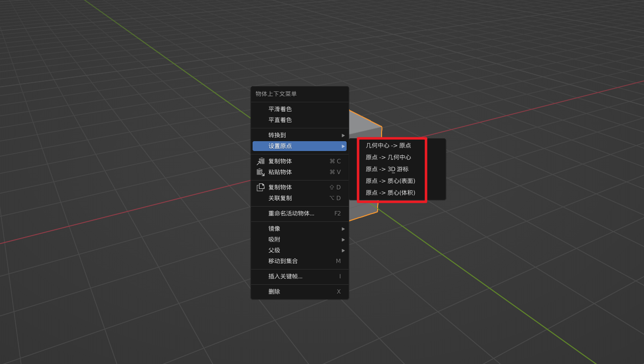Expand the 父级 submenu arrow

[343, 250]
